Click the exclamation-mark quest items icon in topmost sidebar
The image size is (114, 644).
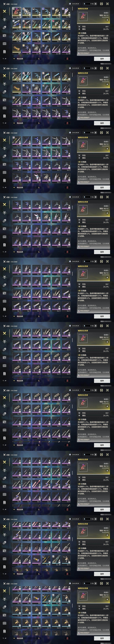pyautogui.click(x=4, y=52)
